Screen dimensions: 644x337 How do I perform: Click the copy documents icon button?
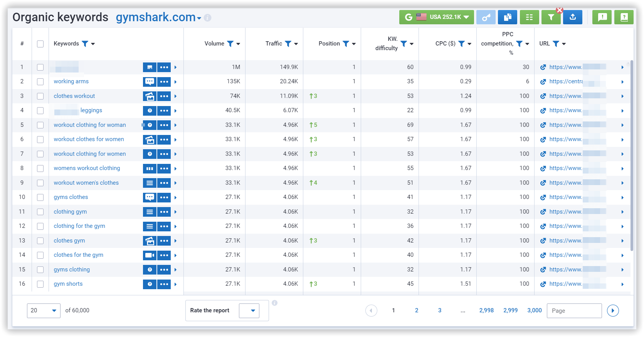pyautogui.click(x=508, y=17)
